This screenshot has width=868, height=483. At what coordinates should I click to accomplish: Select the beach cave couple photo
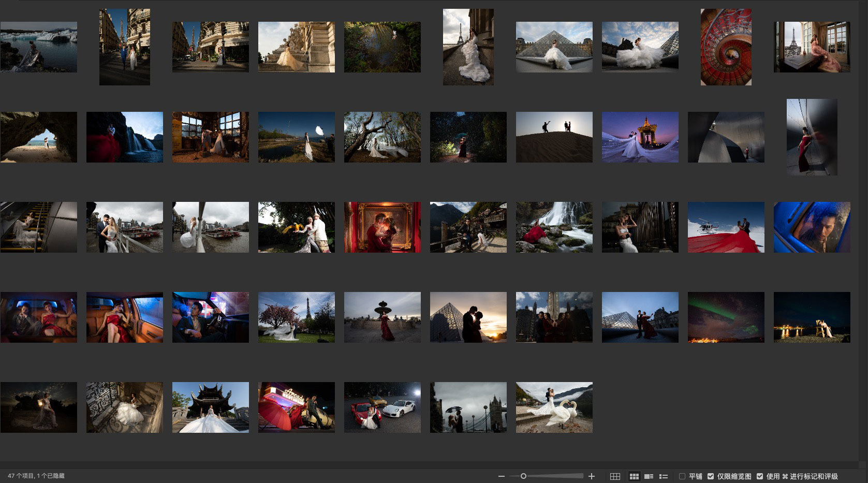(x=39, y=137)
